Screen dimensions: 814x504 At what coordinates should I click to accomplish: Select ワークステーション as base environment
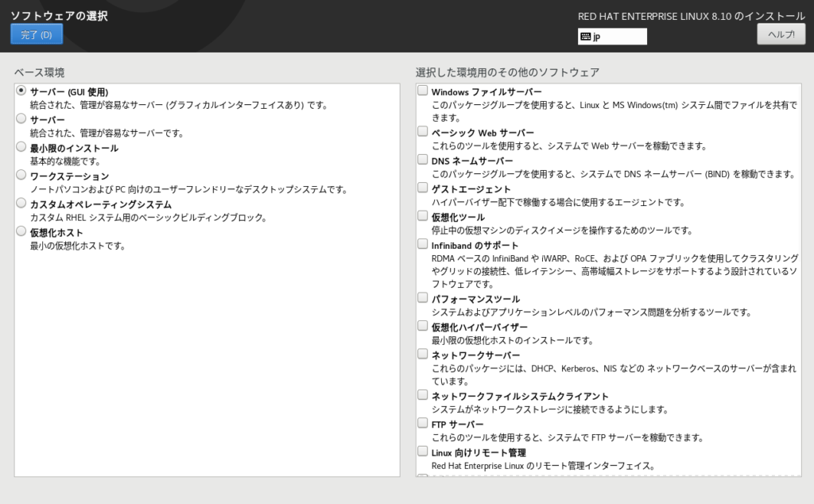(21, 176)
